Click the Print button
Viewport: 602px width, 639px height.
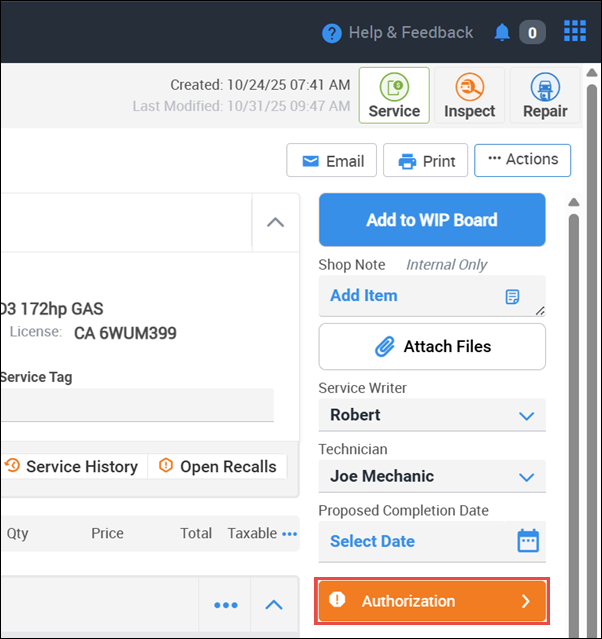[426, 161]
